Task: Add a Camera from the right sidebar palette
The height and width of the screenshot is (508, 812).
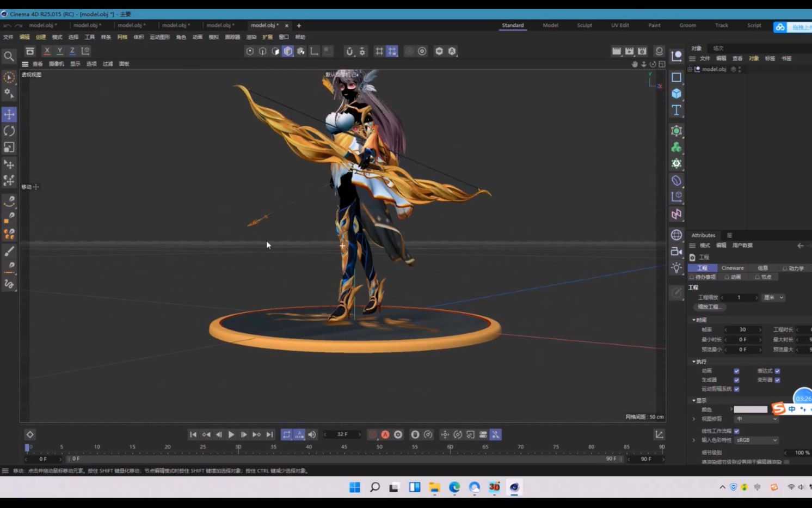Action: 676,252
